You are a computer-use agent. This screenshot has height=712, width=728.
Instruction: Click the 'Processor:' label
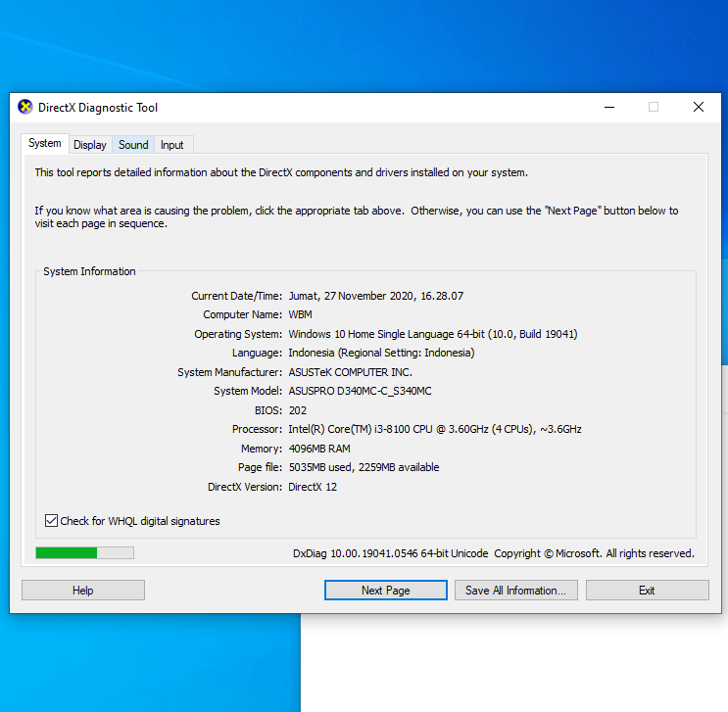point(258,429)
